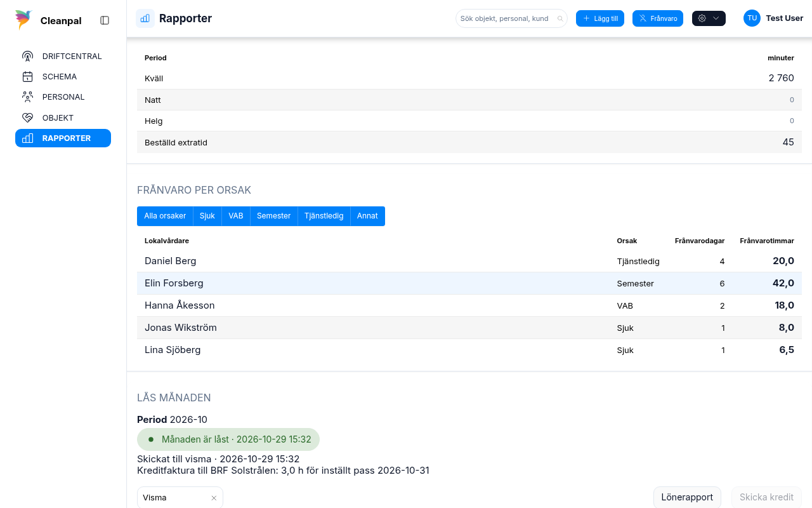Select the Elin Forsberg row

tap(469, 283)
